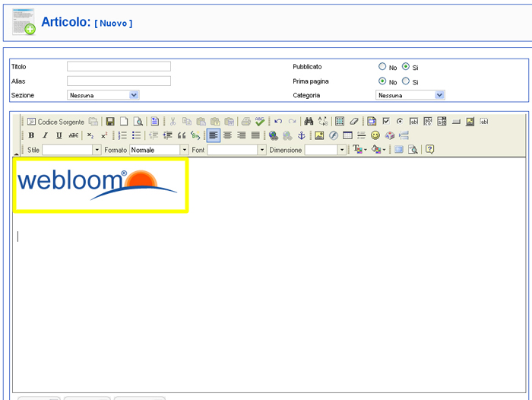Click the Remove Format eraser icon
The image size is (532, 400).
354,121
